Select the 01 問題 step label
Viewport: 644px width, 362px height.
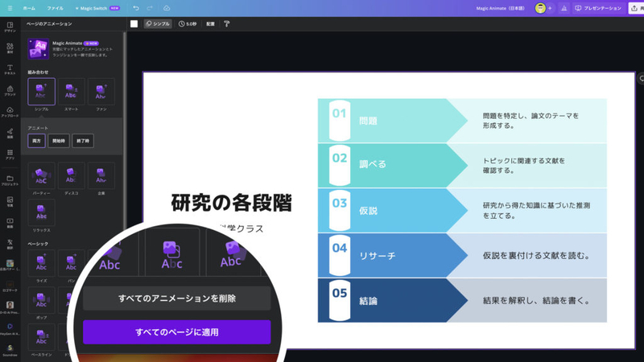[x=368, y=121]
